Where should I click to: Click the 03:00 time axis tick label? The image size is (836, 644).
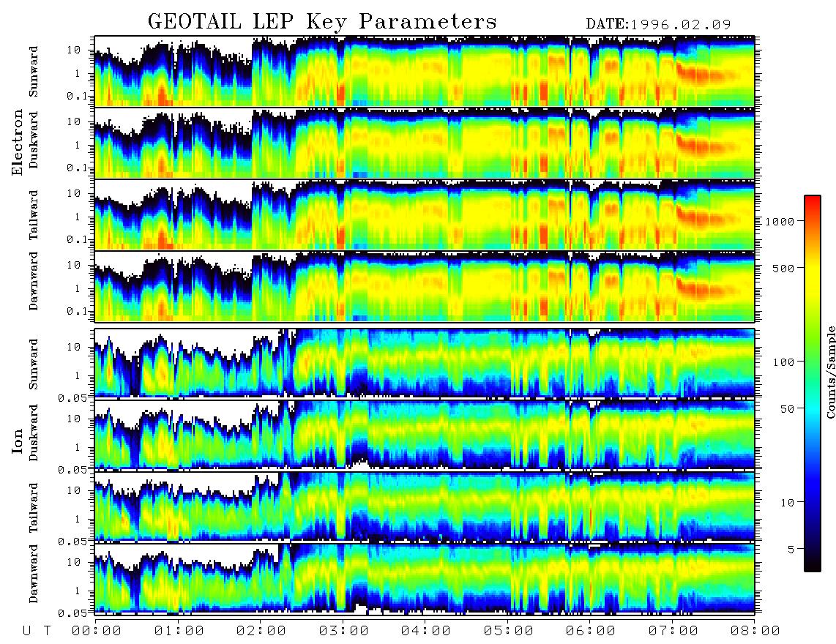[344, 631]
